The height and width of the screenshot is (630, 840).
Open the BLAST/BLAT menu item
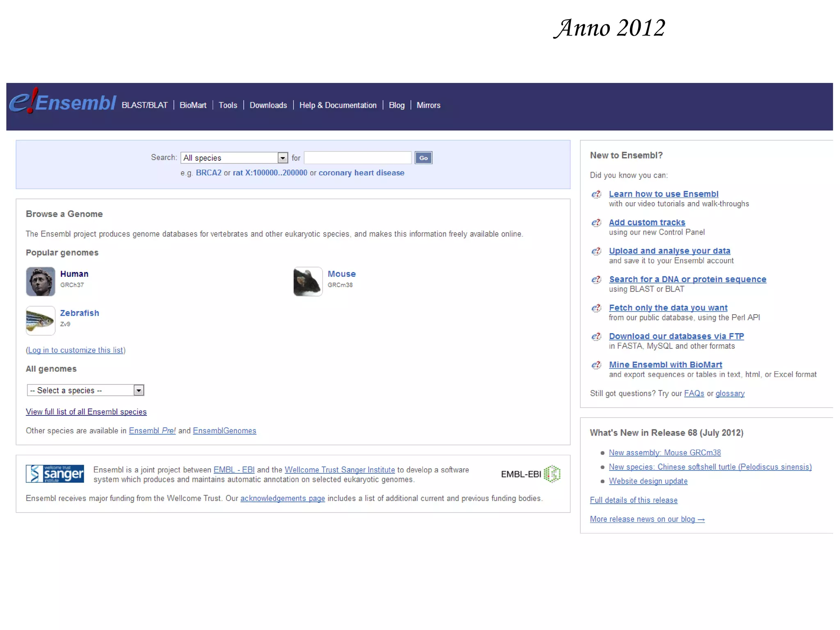144,105
